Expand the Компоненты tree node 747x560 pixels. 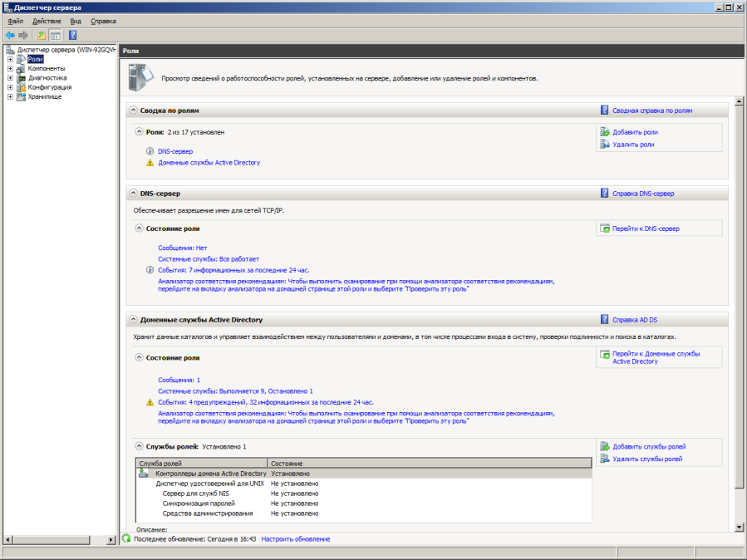(10, 69)
